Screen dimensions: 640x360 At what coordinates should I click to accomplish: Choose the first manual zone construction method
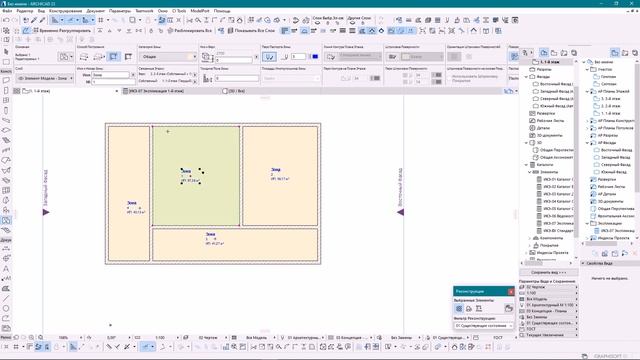point(84,57)
